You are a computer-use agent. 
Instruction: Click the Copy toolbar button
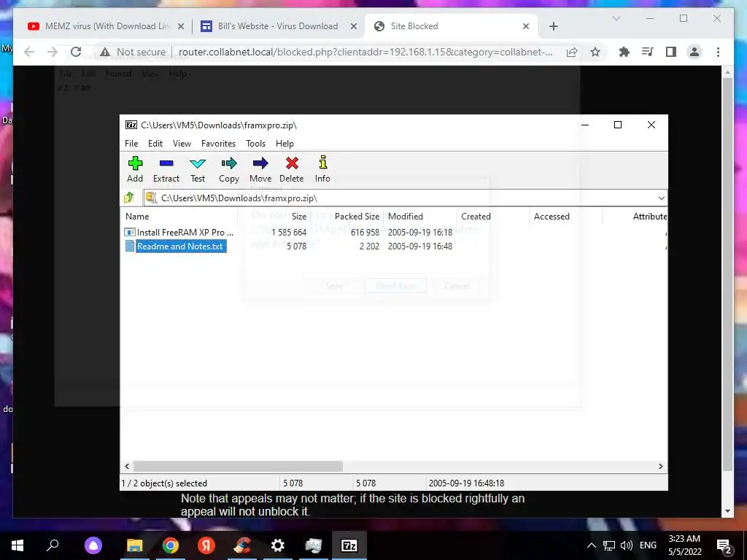click(x=228, y=169)
